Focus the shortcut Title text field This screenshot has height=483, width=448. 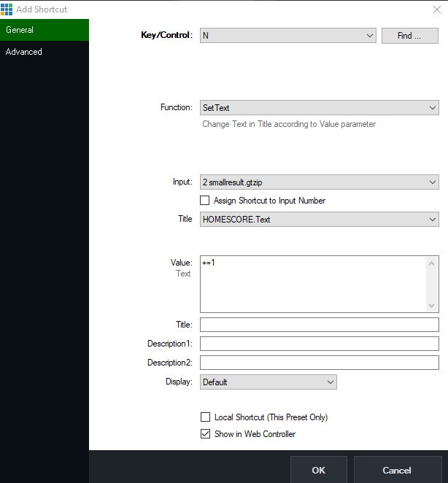click(320, 325)
